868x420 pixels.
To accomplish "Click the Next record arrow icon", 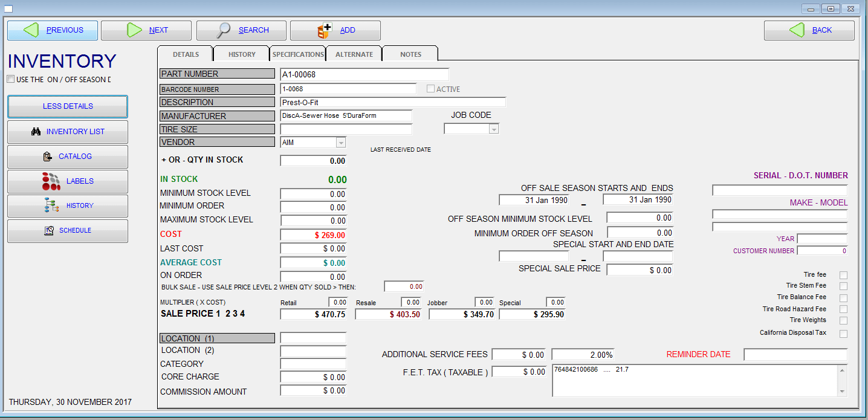I will pyautogui.click(x=134, y=30).
